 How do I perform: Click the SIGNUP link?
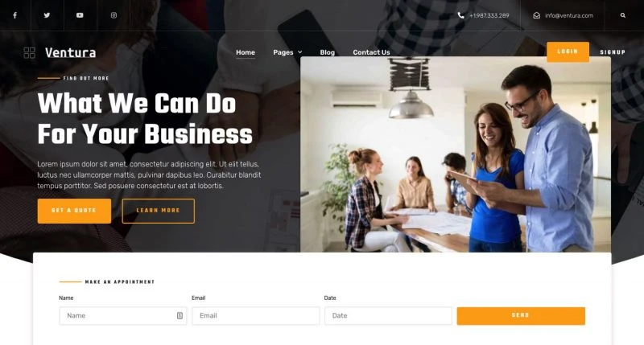613,52
